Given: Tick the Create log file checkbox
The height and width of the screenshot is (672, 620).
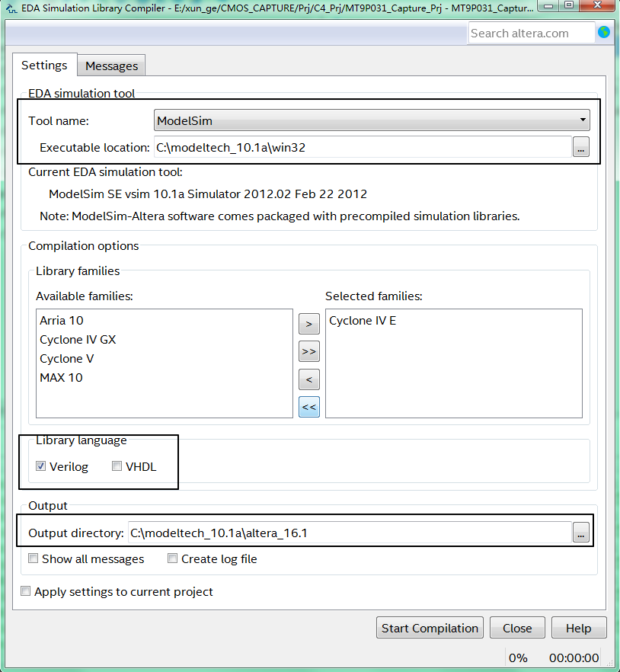Looking at the screenshot, I should pos(172,558).
